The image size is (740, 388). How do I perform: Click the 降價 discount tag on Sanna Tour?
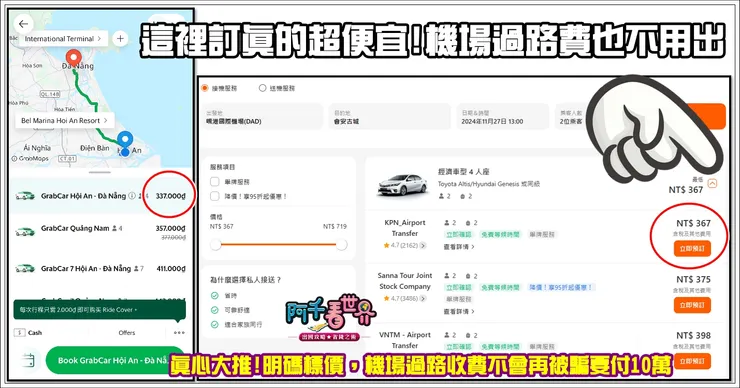pyautogui.click(x=561, y=287)
